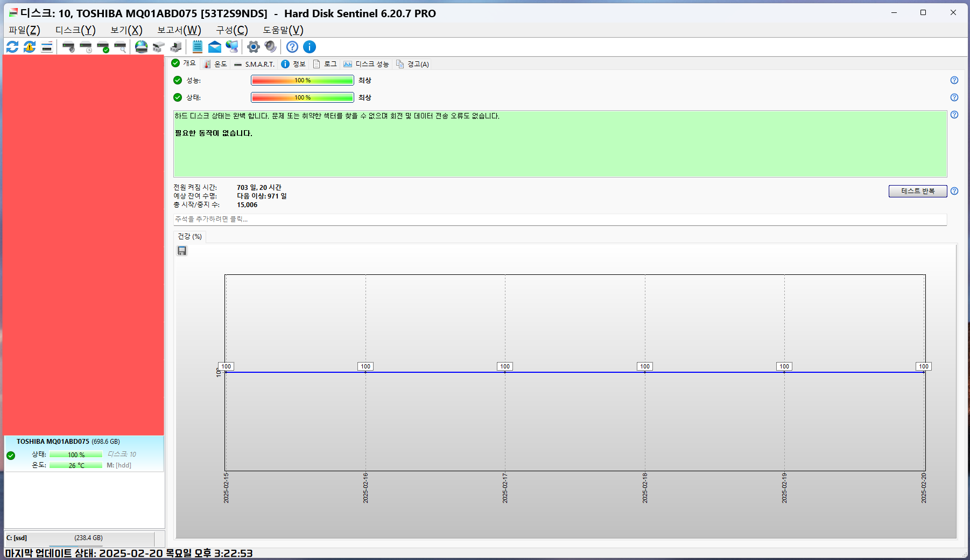Click help icon beside 성능 row
The width and height of the screenshot is (970, 560).
pos(954,80)
